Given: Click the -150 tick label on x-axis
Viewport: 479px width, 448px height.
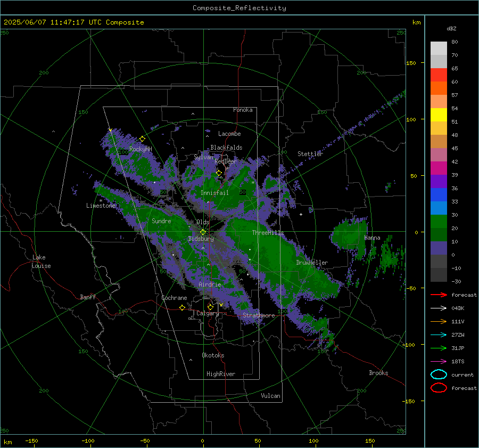Looking at the screenshot, I should (x=31, y=441).
